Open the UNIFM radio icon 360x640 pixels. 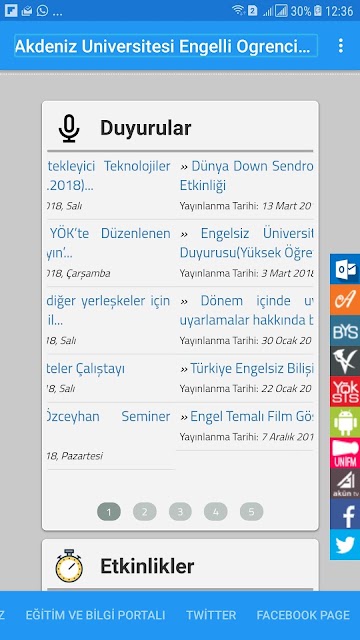pyautogui.click(x=345, y=453)
